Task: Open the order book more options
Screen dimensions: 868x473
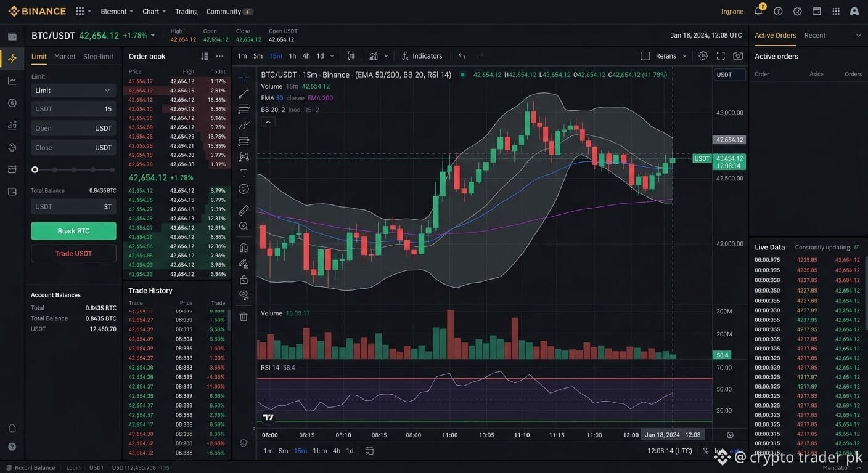Action: tap(219, 56)
